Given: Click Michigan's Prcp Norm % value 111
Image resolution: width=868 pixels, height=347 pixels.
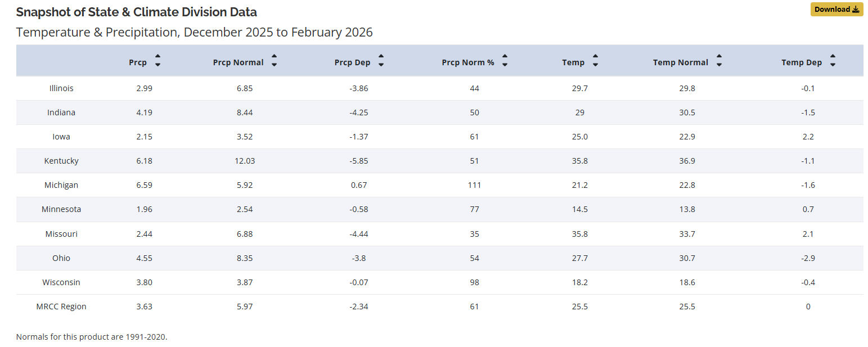Looking at the screenshot, I should (x=474, y=185).
